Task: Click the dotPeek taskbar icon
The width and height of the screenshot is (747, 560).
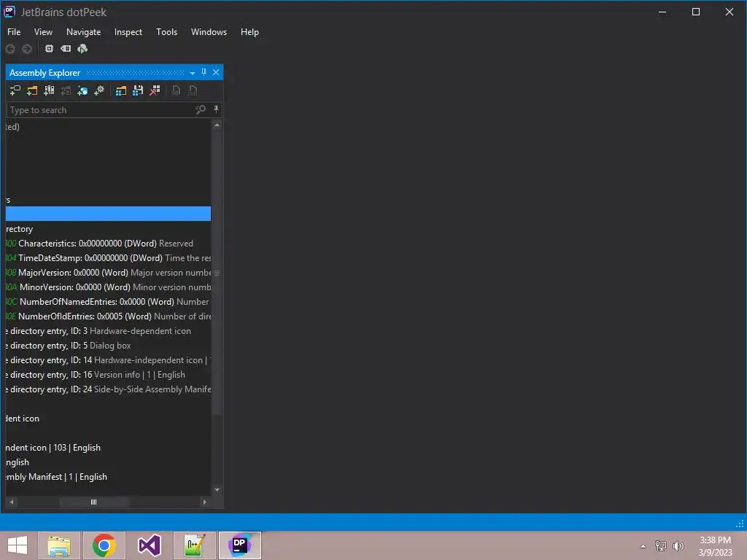Action: (239, 545)
